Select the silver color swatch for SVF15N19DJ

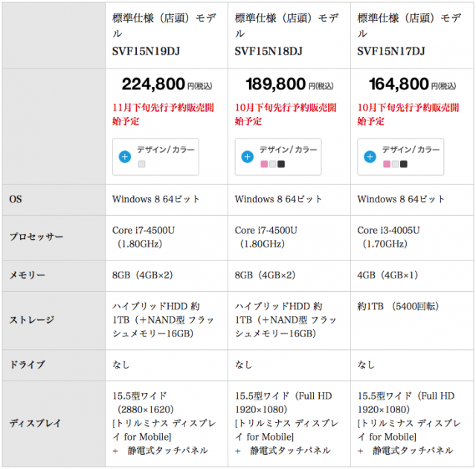pyautogui.click(x=141, y=165)
